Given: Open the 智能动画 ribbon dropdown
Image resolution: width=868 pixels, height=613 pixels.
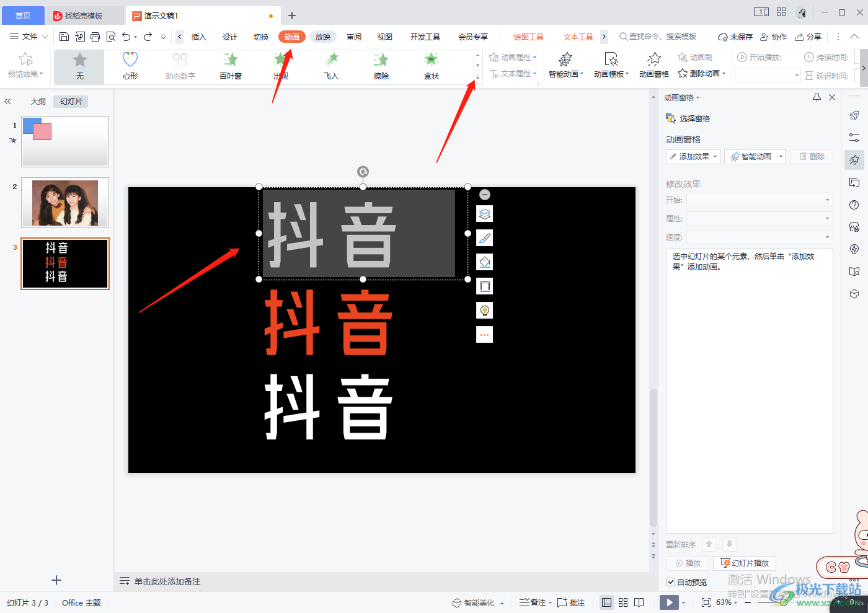Looking at the screenshot, I should (566, 65).
